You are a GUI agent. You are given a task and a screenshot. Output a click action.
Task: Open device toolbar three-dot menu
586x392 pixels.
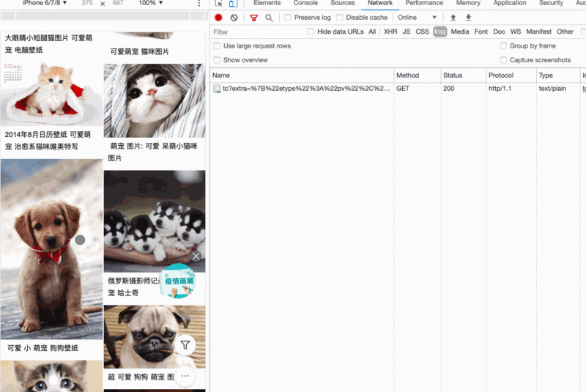coord(199,4)
